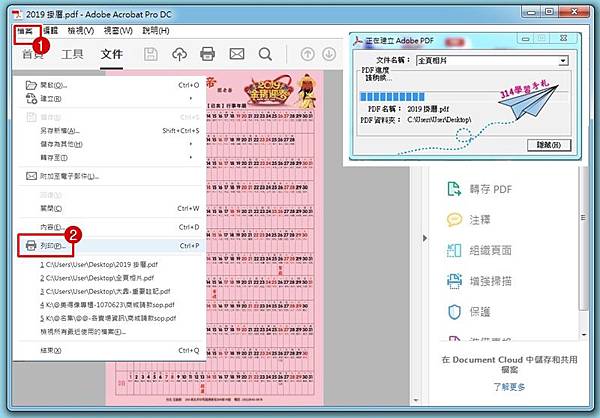Open the 編輯 (Edit) menu
This screenshot has height=418, width=600.
50,31
